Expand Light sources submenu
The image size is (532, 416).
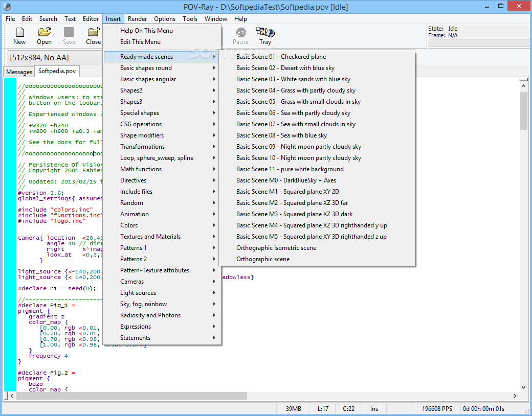pos(162,293)
